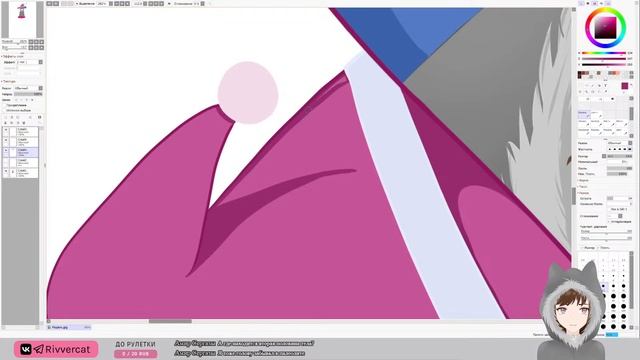Collapse the Эффекты слоя section

tap(12, 56)
